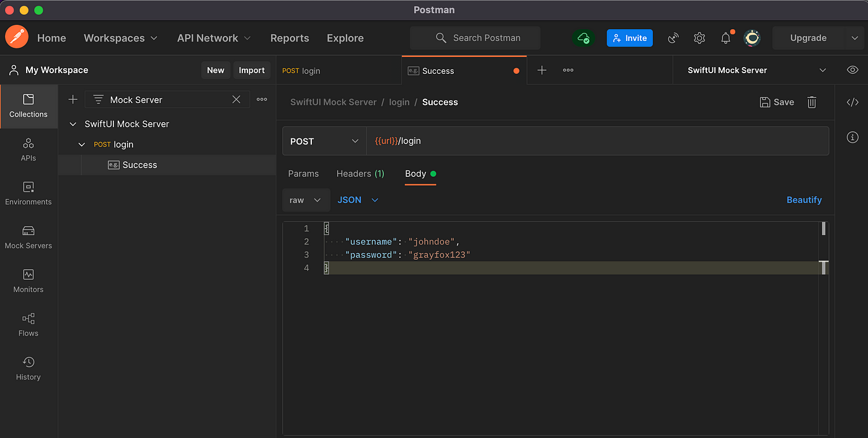Click SwiftUI Mock Server breadcrumb
The height and width of the screenshot is (438, 868).
[x=334, y=102]
